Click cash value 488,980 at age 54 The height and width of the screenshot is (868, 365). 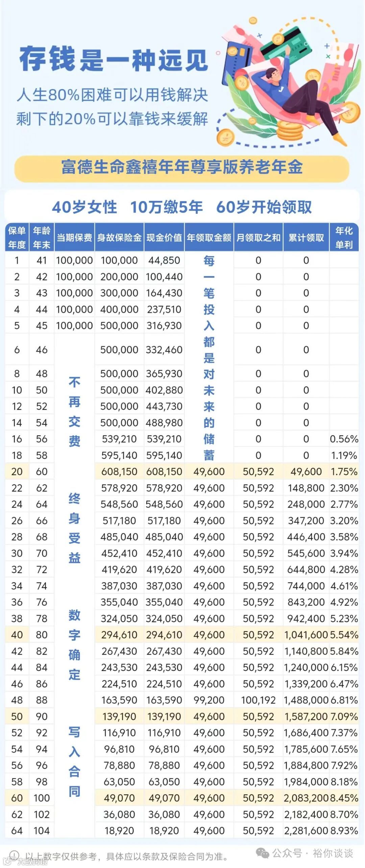click(164, 422)
